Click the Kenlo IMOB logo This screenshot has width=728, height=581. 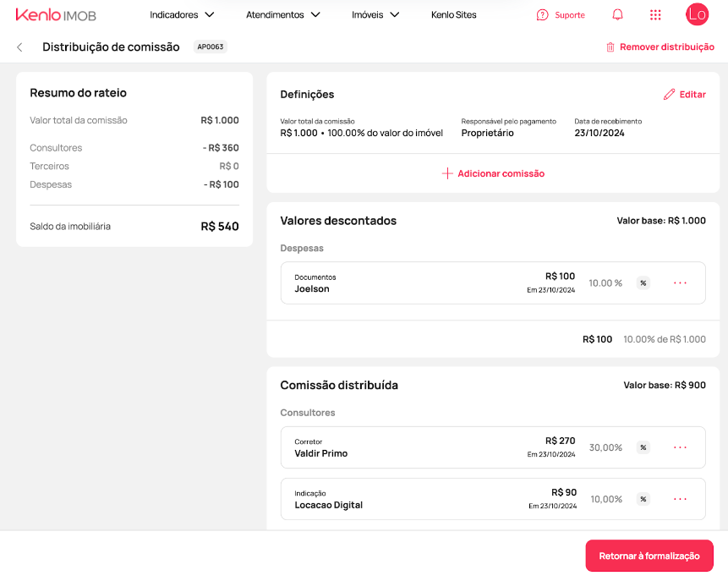[x=56, y=15]
